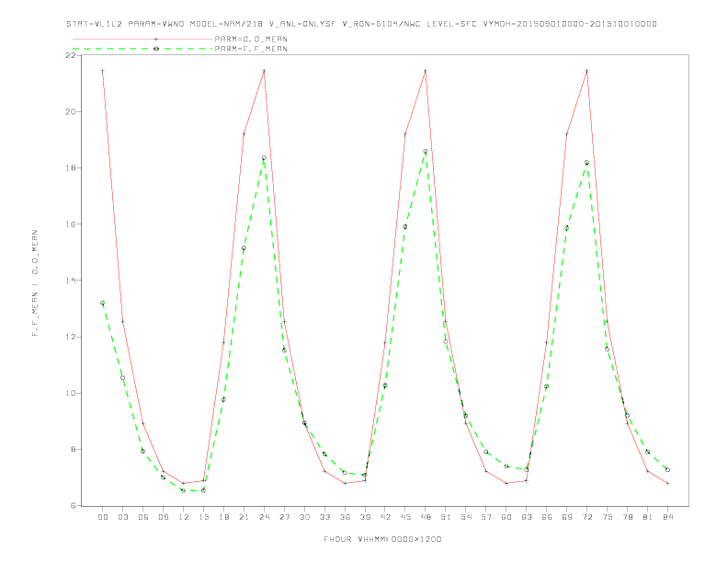The width and height of the screenshot is (728, 563).
Task: Click the 8 tick on the vertical axis
Action: pos(74,449)
